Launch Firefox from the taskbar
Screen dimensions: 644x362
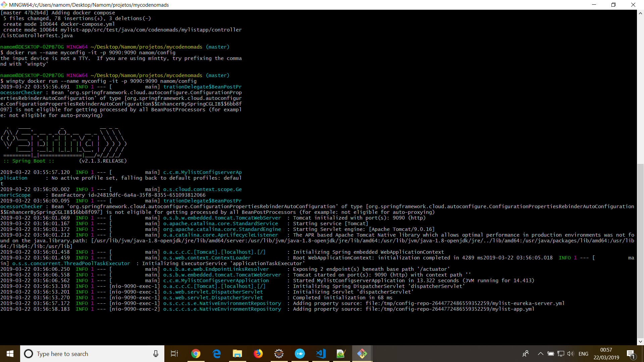point(258,354)
